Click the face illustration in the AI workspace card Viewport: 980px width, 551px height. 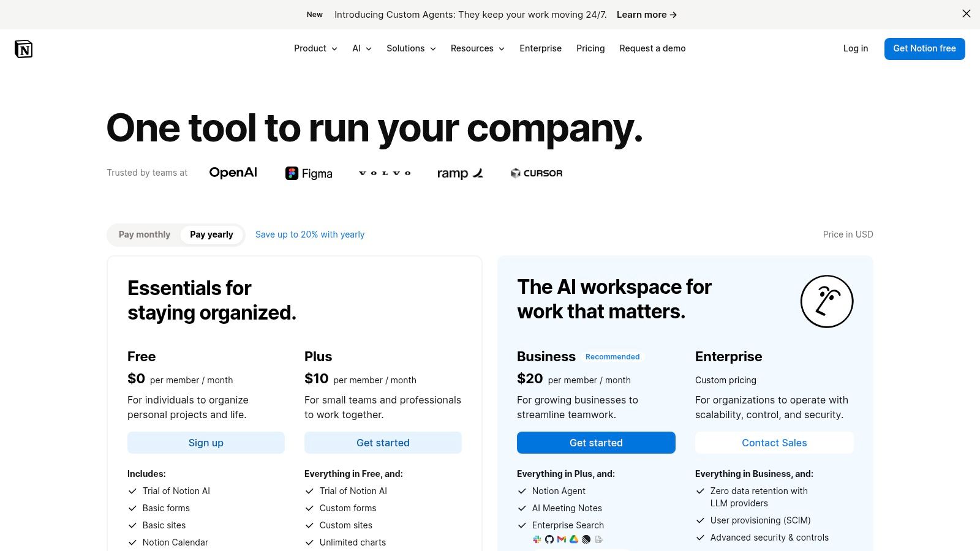[826, 301]
